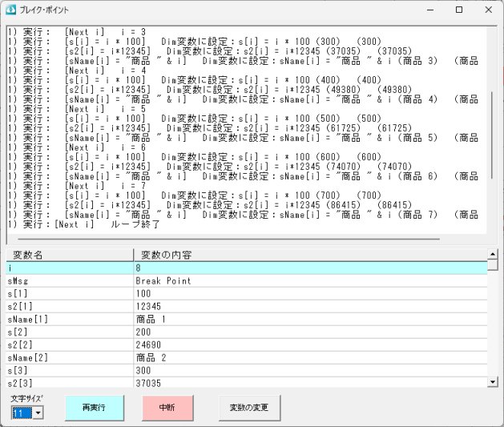Click the value '商品 1'
This screenshot has height=427, width=504.
tap(151, 320)
